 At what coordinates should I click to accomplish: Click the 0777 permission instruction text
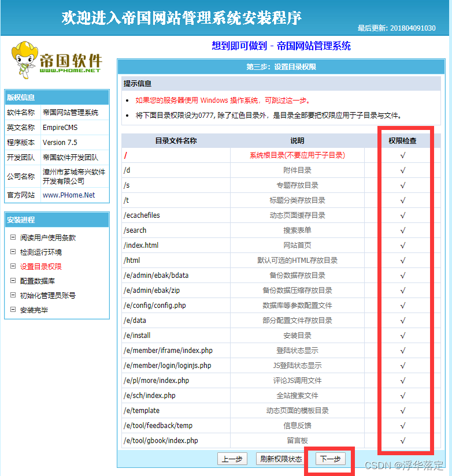tap(269, 116)
